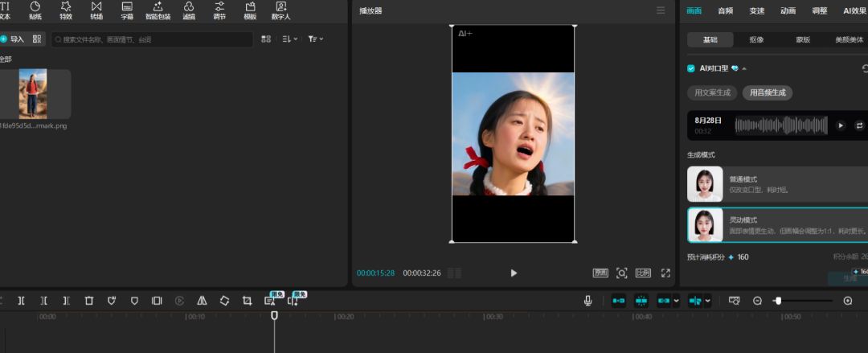Screen dimensions: 868x353
Task: Select the 蒙版 mask sub-tab
Action: [803, 39]
